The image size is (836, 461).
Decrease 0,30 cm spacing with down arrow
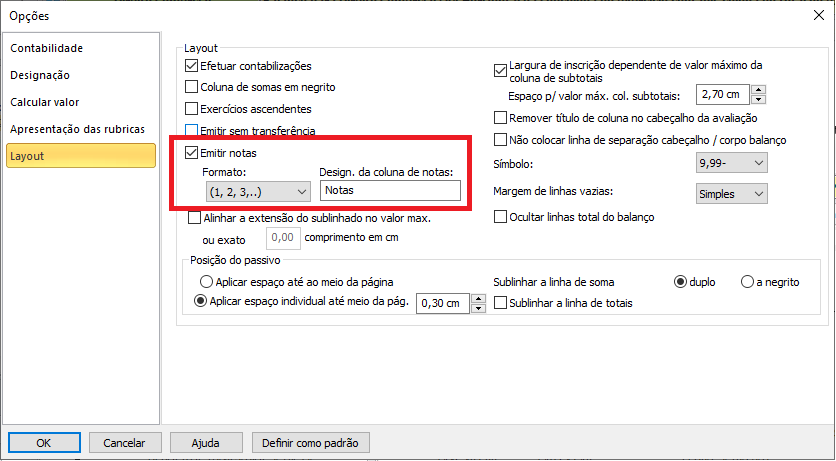click(479, 308)
